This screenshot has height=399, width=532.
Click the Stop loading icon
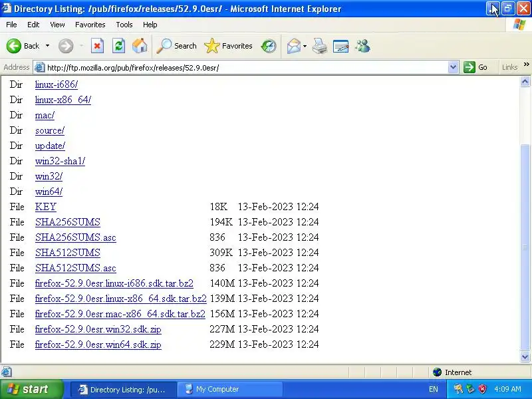pos(97,46)
